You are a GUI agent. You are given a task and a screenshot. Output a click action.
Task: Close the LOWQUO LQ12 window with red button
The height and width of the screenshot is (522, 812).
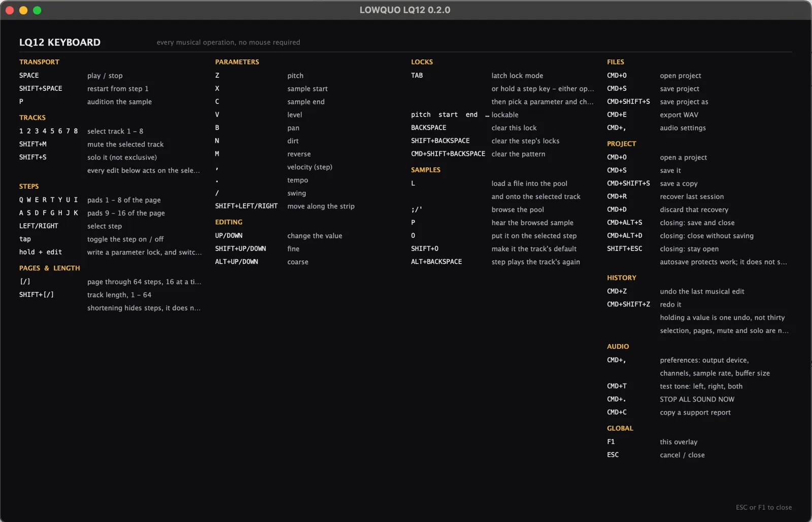click(10, 10)
